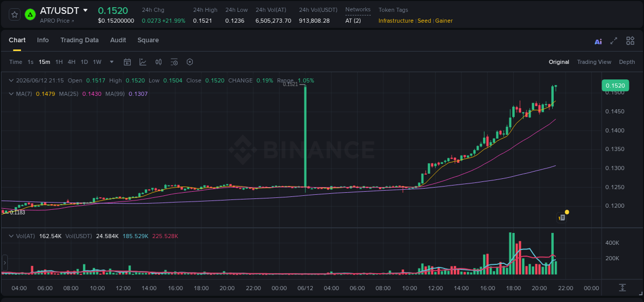
Task: Open the Square tab
Action: pos(148,40)
